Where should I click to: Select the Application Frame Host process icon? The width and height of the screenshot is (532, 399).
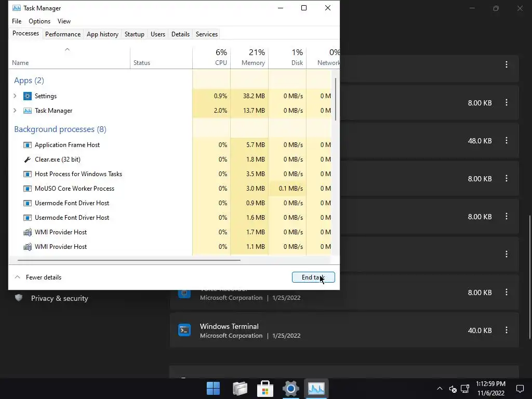28,145
